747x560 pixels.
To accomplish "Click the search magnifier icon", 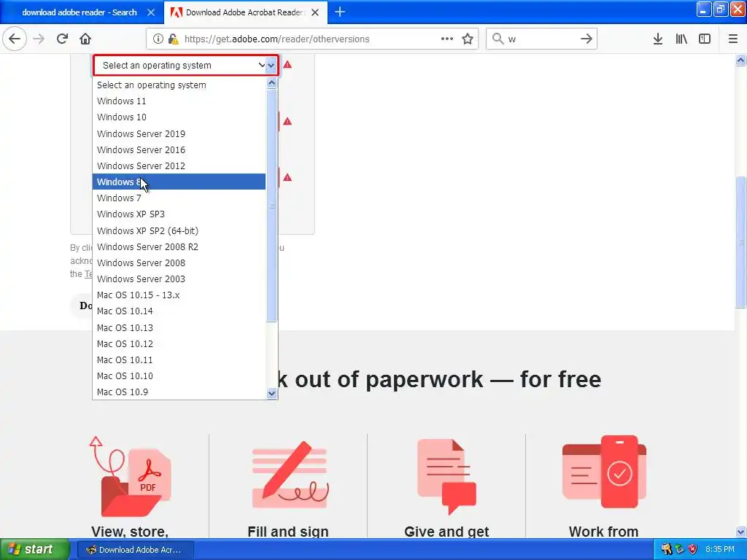I will pos(498,39).
